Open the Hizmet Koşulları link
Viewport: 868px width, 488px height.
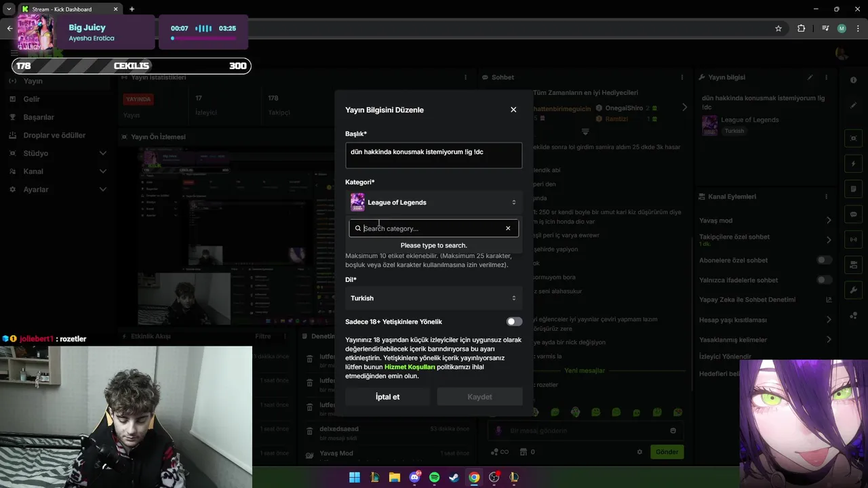tap(410, 367)
